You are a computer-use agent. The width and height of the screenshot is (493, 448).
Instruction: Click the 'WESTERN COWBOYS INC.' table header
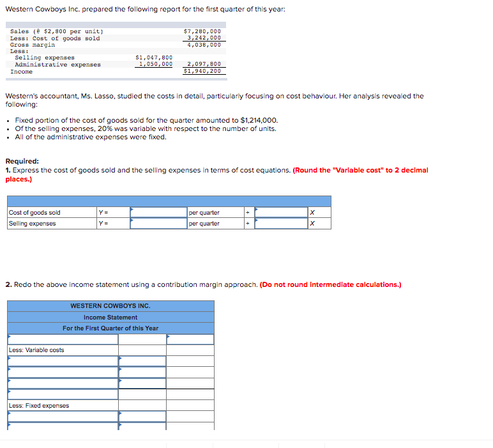pyautogui.click(x=110, y=305)
